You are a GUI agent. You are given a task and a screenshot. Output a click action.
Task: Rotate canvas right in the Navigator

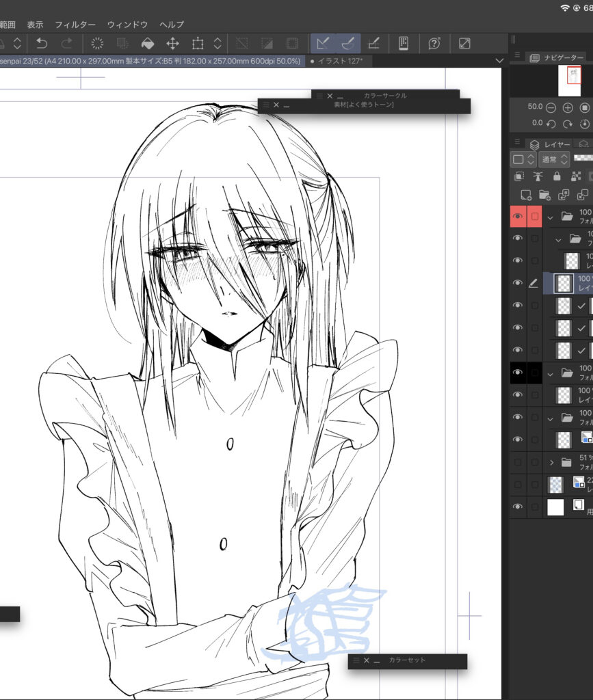[x=568, y=124]
